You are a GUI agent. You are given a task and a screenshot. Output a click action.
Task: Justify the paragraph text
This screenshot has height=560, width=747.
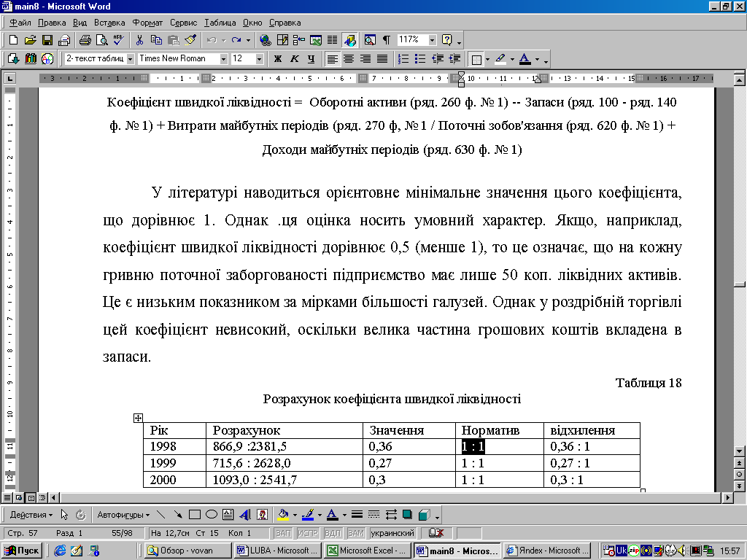point(382,58)
